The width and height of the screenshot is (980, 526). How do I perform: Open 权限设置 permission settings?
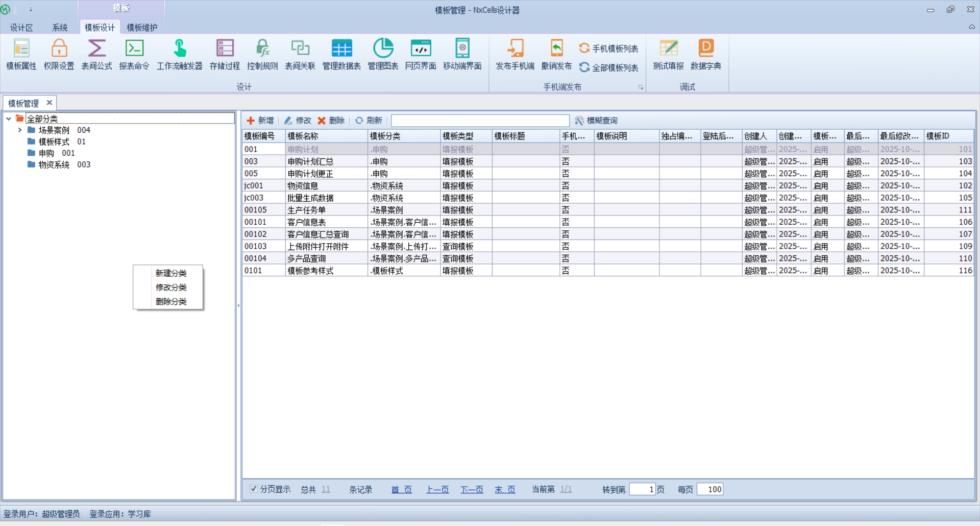tap(59, 54)
